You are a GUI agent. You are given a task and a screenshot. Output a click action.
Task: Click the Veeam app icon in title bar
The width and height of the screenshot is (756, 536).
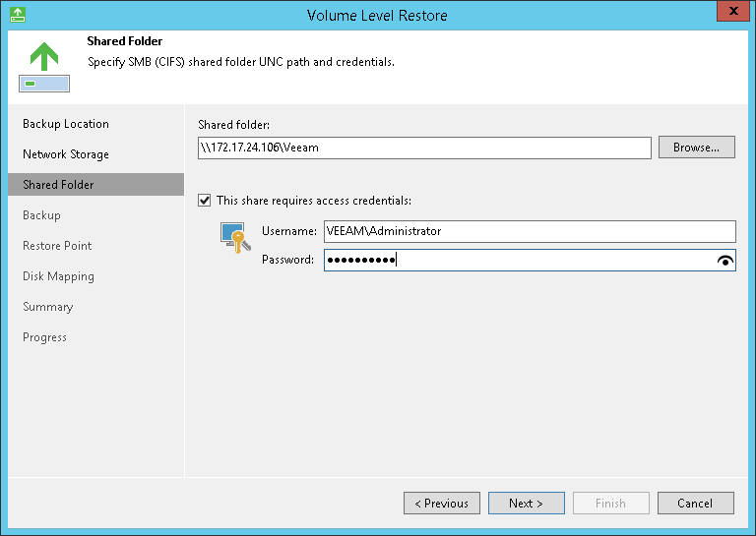point(17,15)
